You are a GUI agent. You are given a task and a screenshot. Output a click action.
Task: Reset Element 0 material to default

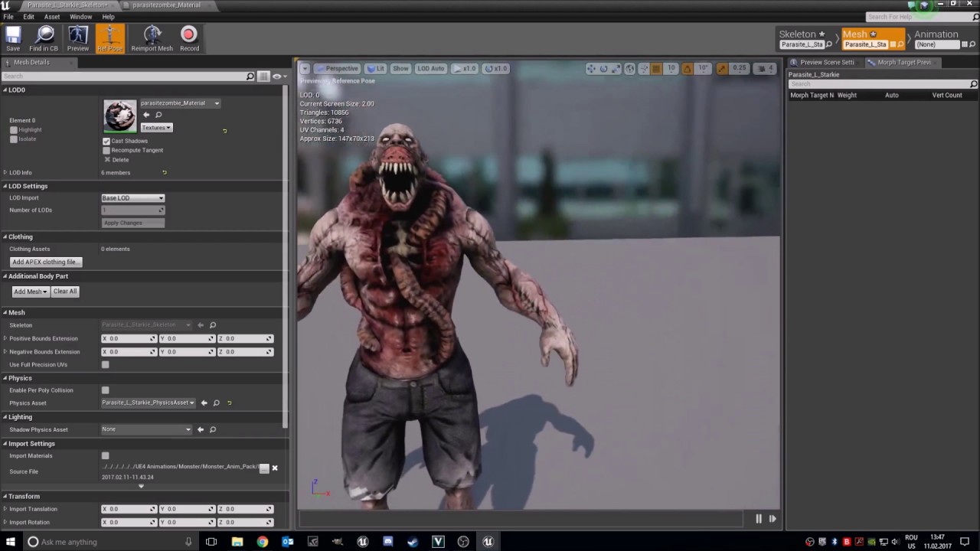point(224,131)
